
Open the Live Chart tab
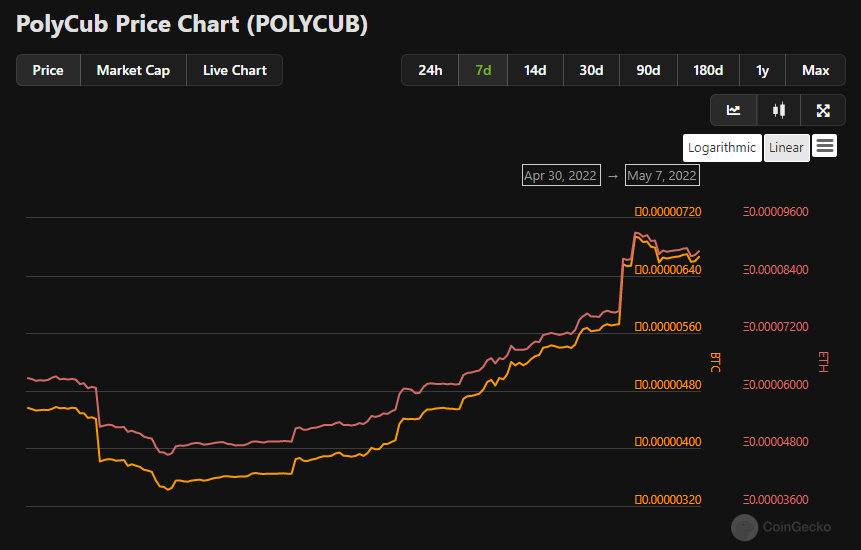tap(234, 70)
